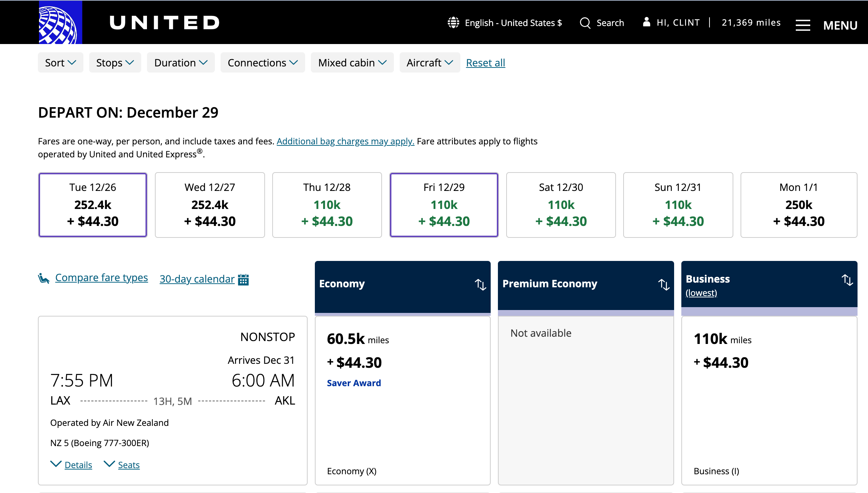Image resolution: width=868 pixels, height=493 pixels.
Task: Open the hamburger MENU
Action: pyautogui.click(x=803, y=25)
